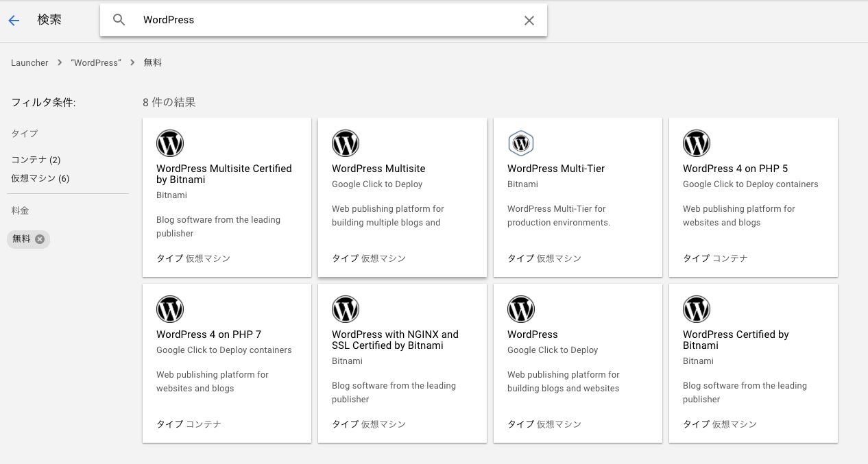Click the タイプ filter section label
The image size is (868, 464).
pos(25,134)
